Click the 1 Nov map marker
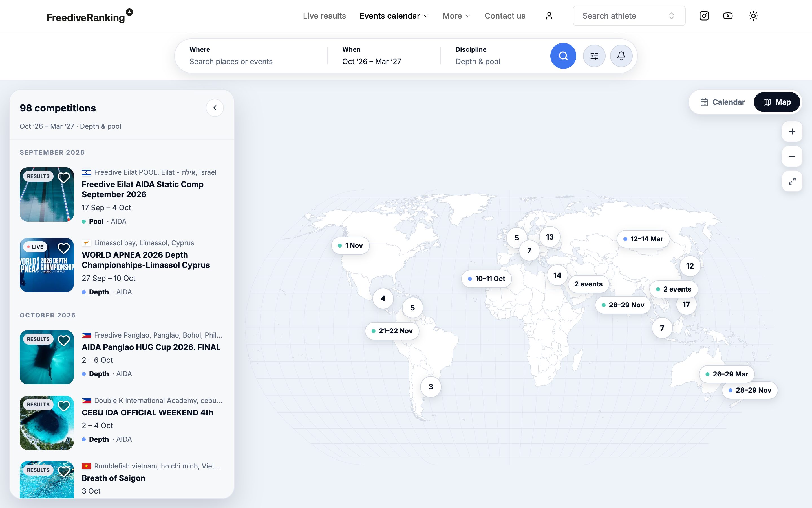This screenshot has height=508, width=812. [x=350, y=246]
